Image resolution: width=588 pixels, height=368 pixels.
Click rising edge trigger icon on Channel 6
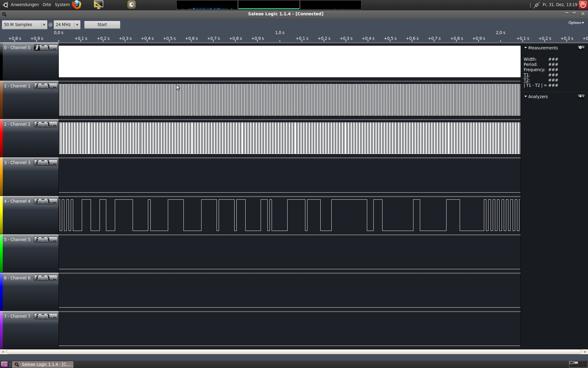37,278
